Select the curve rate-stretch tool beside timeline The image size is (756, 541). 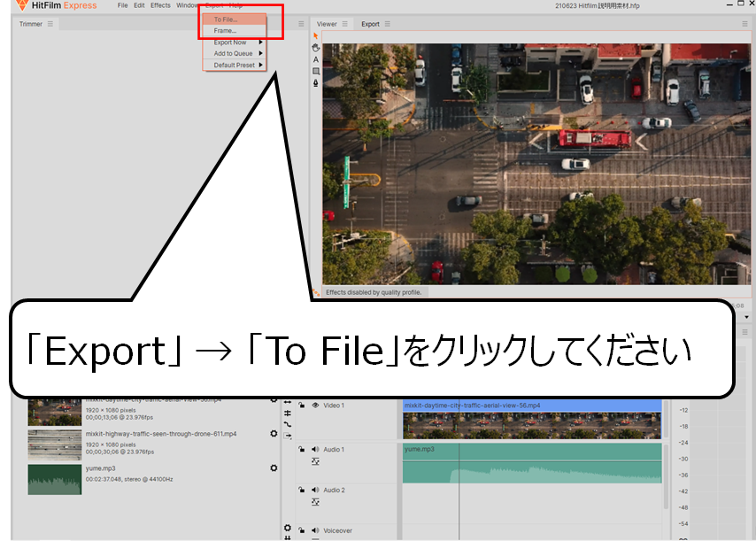point(288,424)
